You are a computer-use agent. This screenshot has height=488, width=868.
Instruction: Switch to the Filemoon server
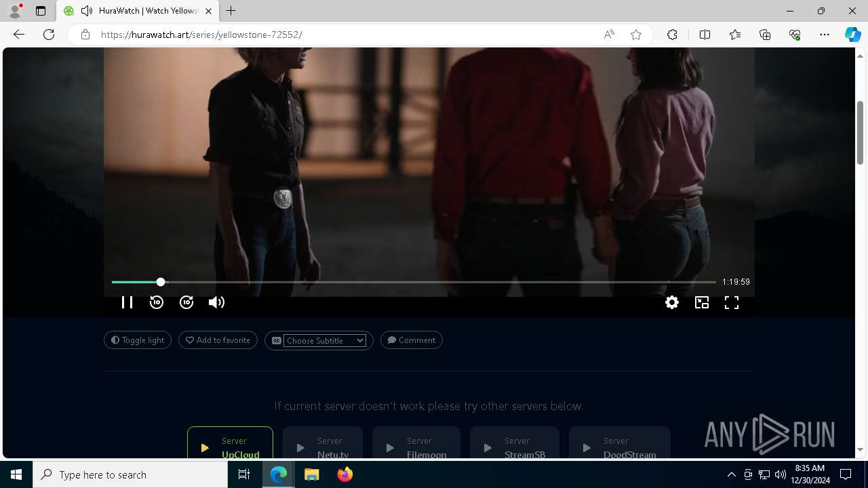[x=416, y=443]
